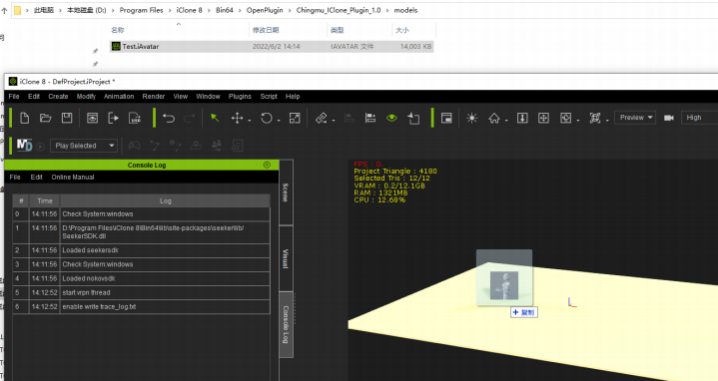Image resolution: width=718 pixels, height=381 pixels.
Task: Select the Move tool icon
Action: point(237,118)
